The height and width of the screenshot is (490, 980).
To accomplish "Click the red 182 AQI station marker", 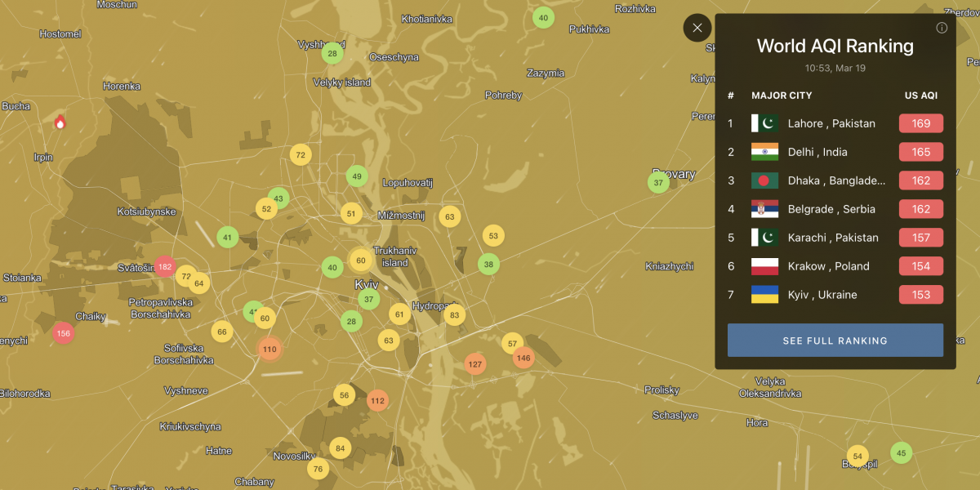I will pos(165,266).
